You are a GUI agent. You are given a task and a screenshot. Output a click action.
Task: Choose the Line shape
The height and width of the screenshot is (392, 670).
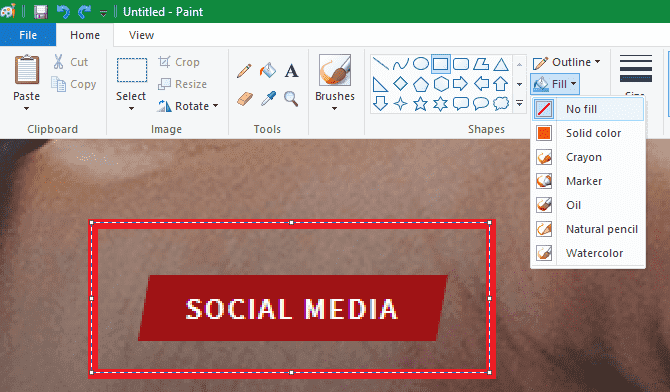point(380,64)
